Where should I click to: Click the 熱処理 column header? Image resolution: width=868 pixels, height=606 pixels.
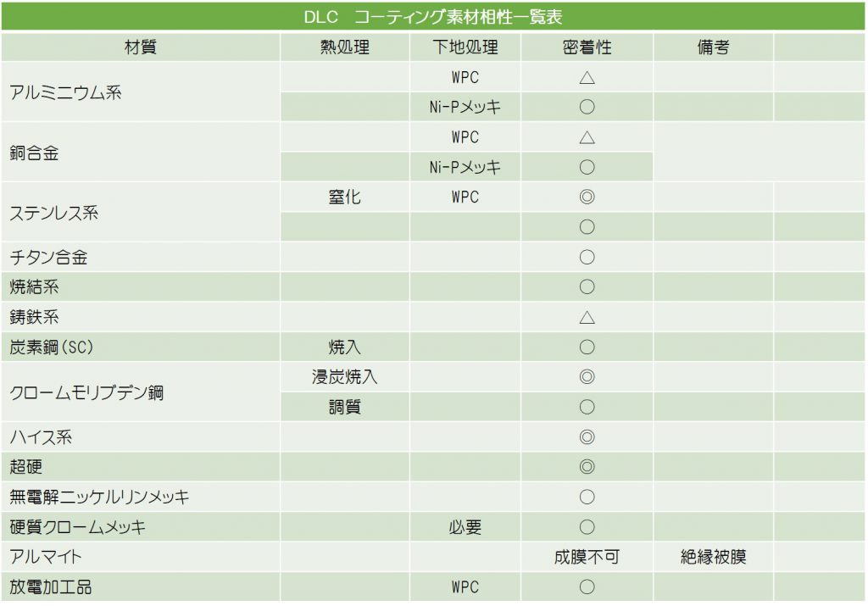(345, 47)
